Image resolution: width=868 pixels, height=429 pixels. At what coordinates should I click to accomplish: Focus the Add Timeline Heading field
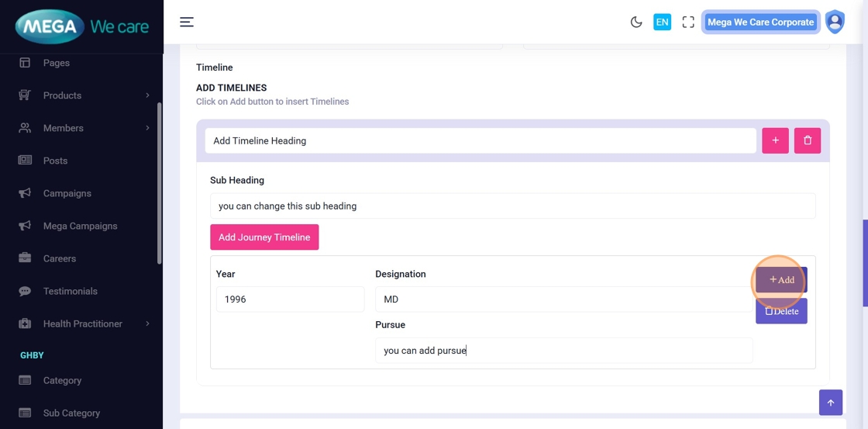coord(480,140)
